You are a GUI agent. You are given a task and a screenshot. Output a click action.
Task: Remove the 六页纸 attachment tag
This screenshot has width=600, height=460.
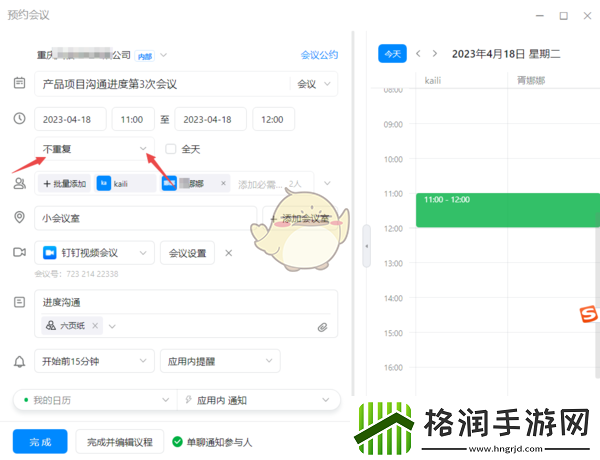click(95, 326)
